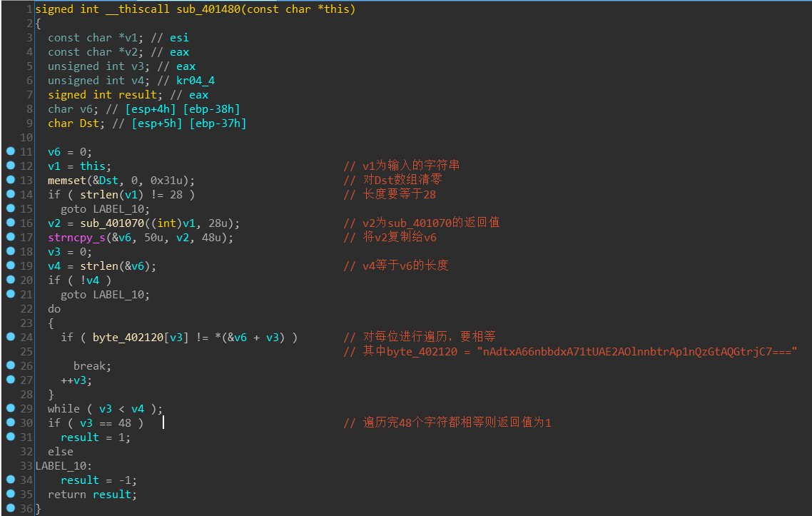This screenshot has width=812, height=516.
Task: Toggle breakpoint dot on line 13
Action: 11,180
